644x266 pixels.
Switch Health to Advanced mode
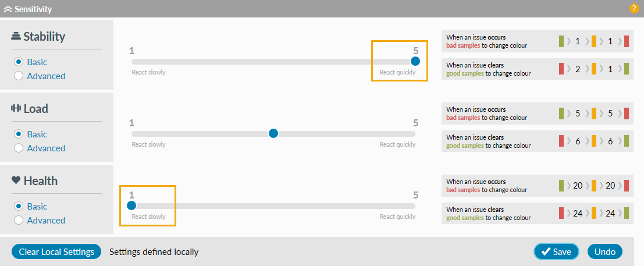click(x=19, y=220)
